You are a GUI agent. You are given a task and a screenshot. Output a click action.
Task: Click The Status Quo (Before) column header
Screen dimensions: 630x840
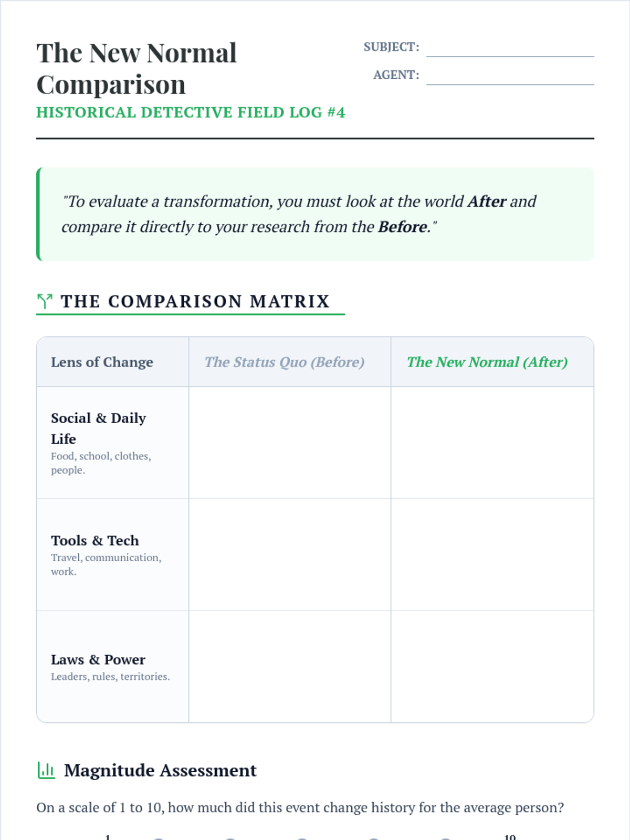pyautogui.click(x=285, y=362)
